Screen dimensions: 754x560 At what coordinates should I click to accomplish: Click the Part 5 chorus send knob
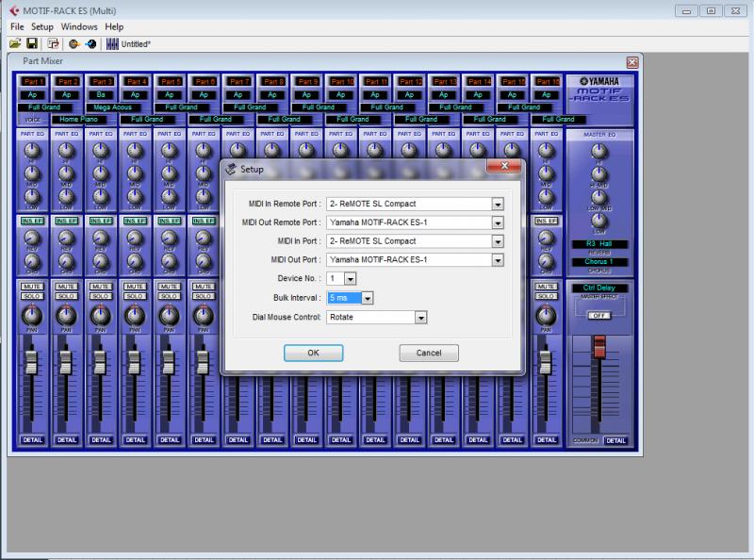[170, 261]
